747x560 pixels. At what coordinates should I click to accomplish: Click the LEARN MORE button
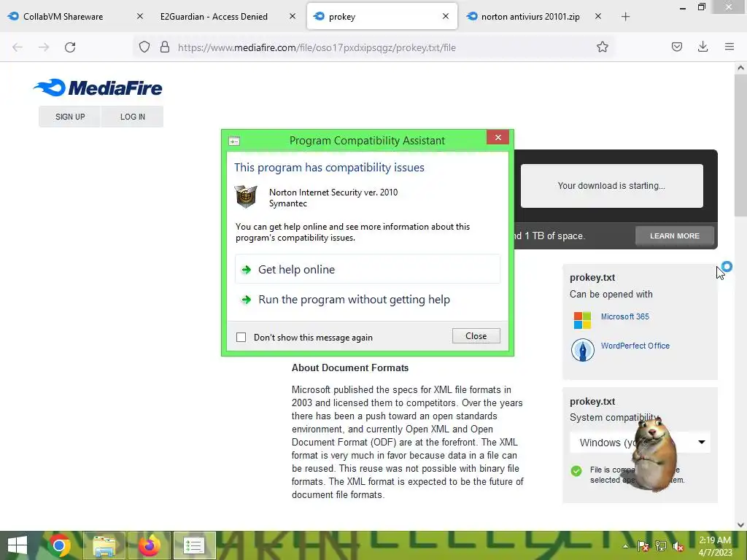(x=675, y=236)
